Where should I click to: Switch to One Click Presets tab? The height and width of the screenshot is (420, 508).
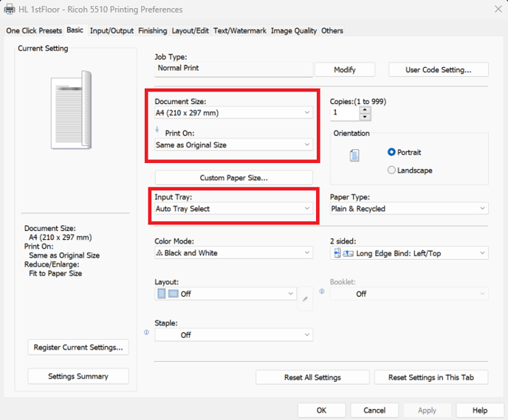[34, 31]
